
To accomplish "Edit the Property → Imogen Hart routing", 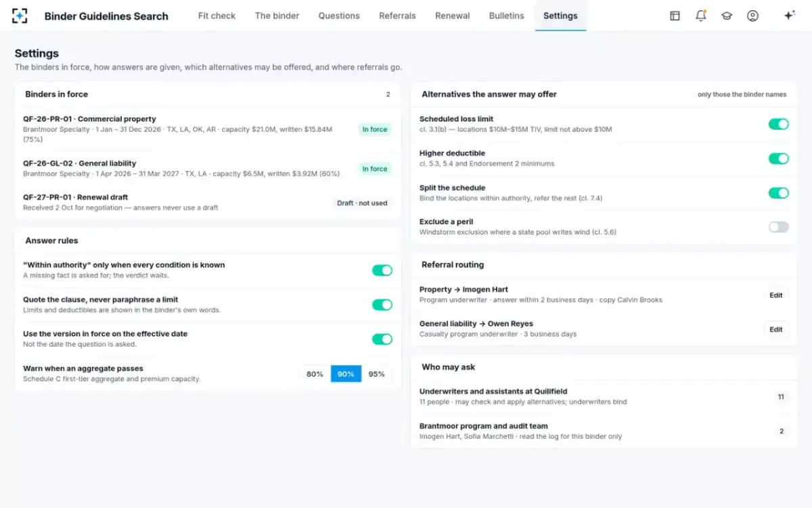I will 776,295.
